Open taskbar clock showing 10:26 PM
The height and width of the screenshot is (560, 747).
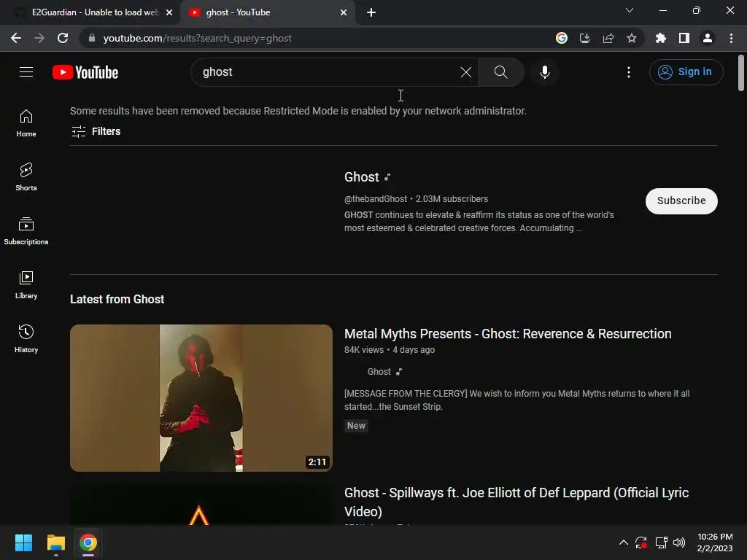715,542
